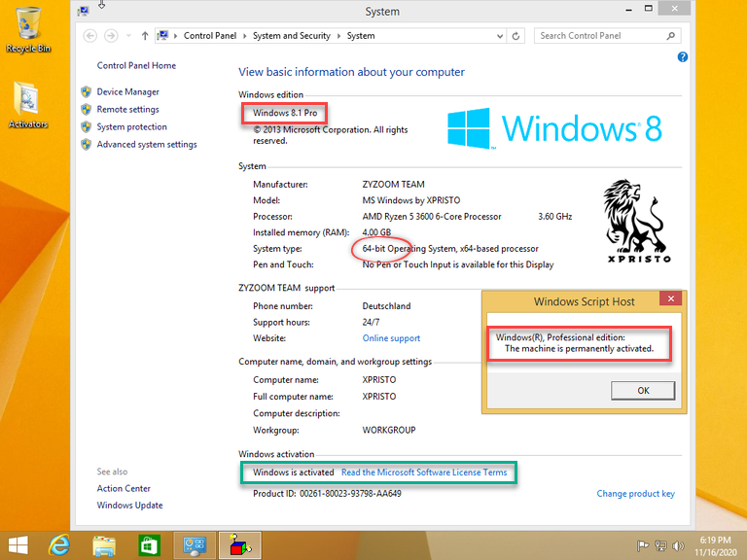
Task: Click the network icon in system tray
Action: click(660, 546)
